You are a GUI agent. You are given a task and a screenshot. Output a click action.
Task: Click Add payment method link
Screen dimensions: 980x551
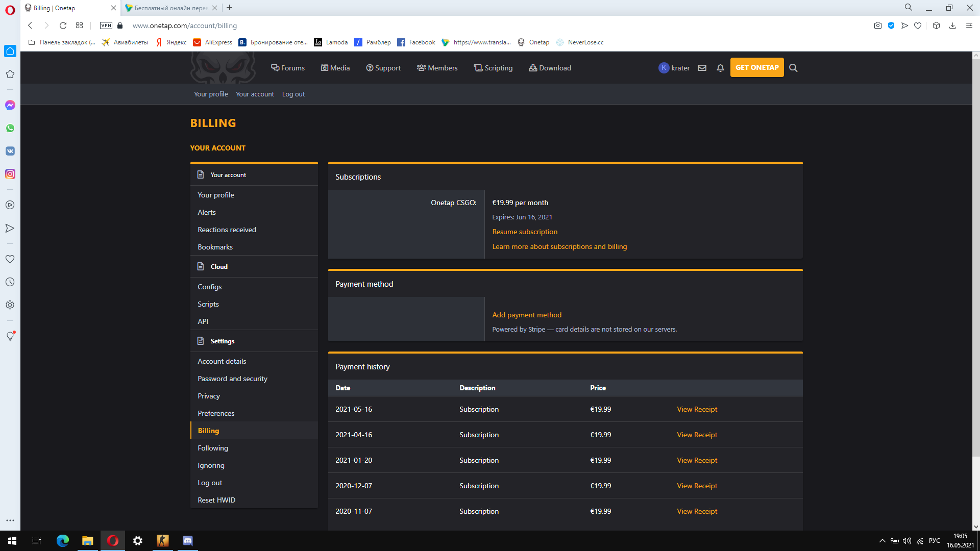pos(527,315)
